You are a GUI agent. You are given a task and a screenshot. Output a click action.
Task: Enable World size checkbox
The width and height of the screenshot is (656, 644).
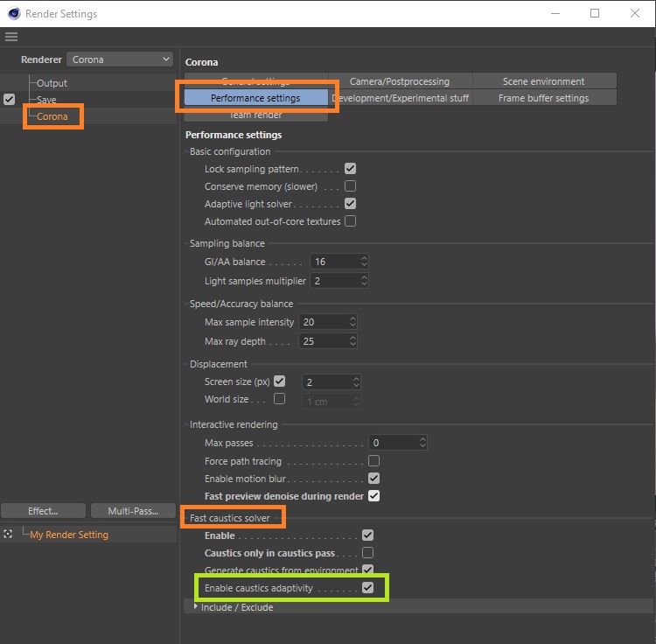[280, 399]
